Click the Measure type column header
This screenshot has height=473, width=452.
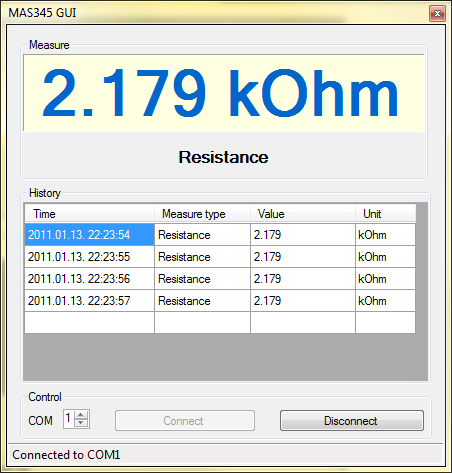click(x=202, y=214)
